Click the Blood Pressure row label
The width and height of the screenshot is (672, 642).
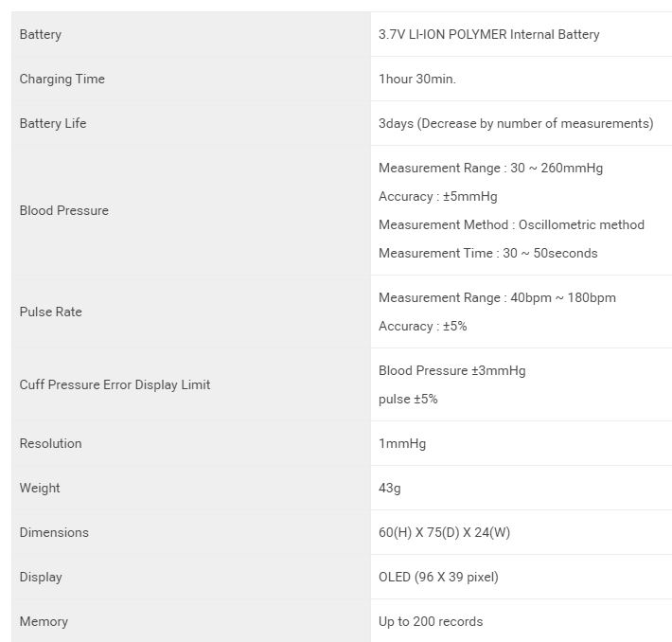pyautogui.click(x=64, y=210)
